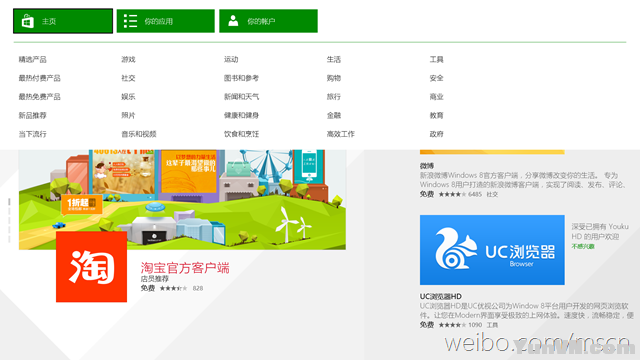Open the 淘宝官方客户端 app title
This screenshot has height=360, width=640.
click(185, 268)
